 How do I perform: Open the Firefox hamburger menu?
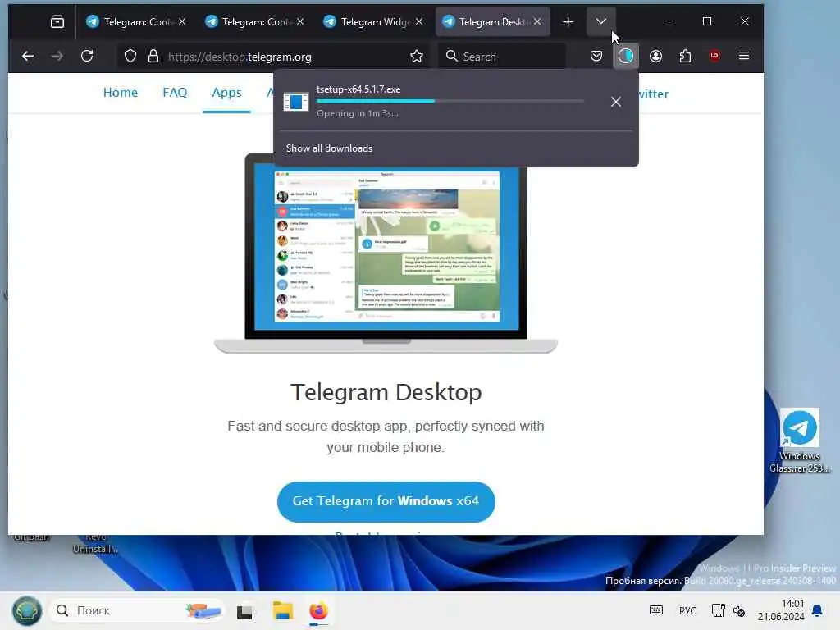743,57
